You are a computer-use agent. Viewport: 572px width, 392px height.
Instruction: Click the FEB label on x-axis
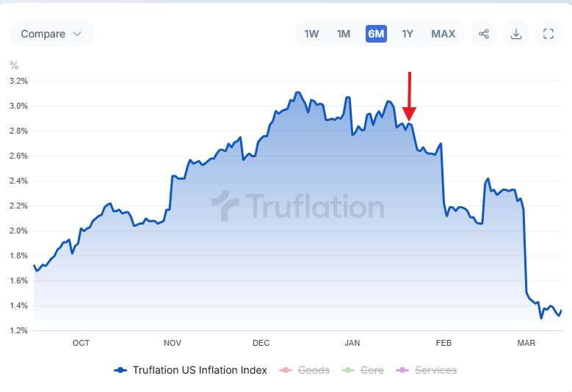pos(443,343)
